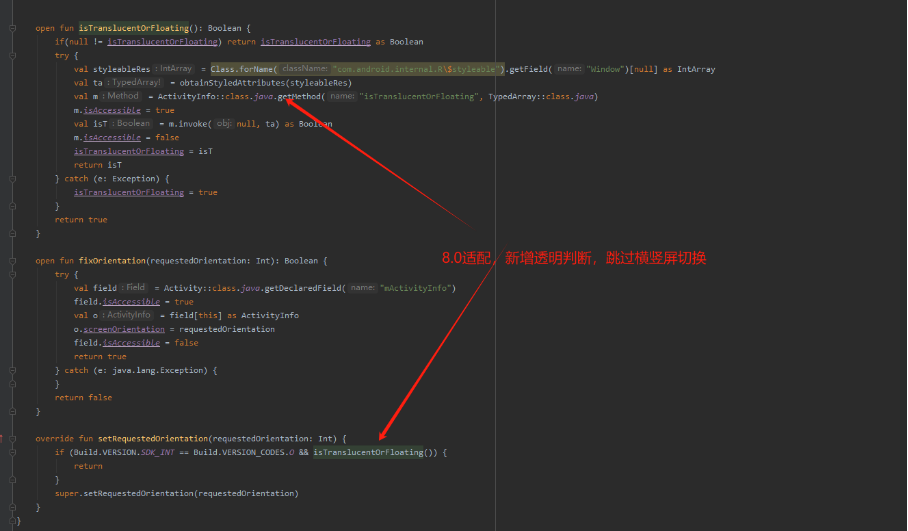Click the highlighted isTranslucentOrFloating() call in if statement
908x531 pixels.
(x=368, y=452)
